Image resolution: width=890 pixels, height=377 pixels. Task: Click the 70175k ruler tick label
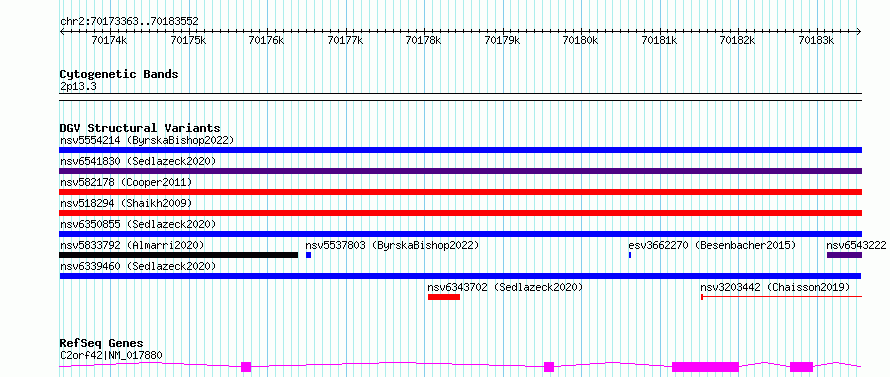(187, 40)
